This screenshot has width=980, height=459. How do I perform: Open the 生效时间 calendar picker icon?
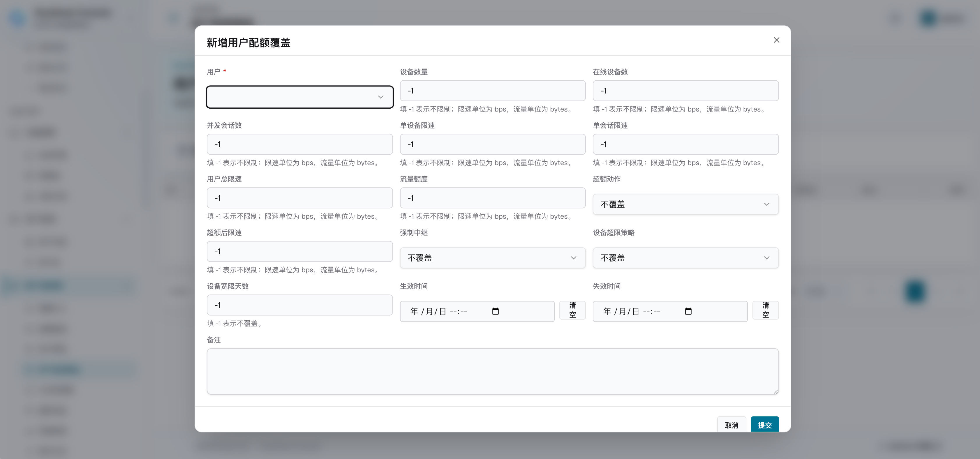[x=495, y=311]
